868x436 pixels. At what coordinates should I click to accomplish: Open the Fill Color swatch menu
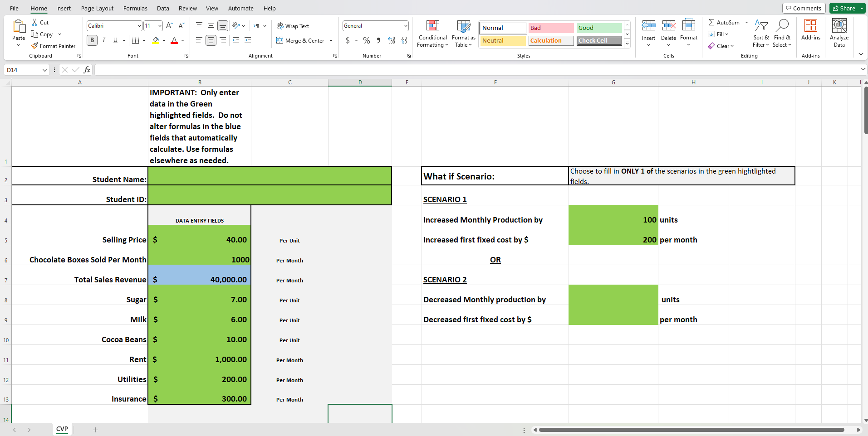(x=157, y=40)
